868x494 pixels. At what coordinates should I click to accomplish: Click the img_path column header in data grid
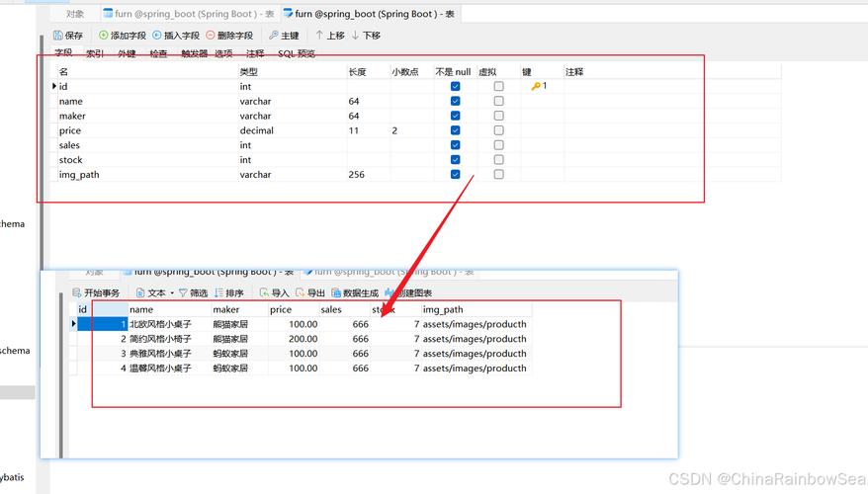pos(477,310)
